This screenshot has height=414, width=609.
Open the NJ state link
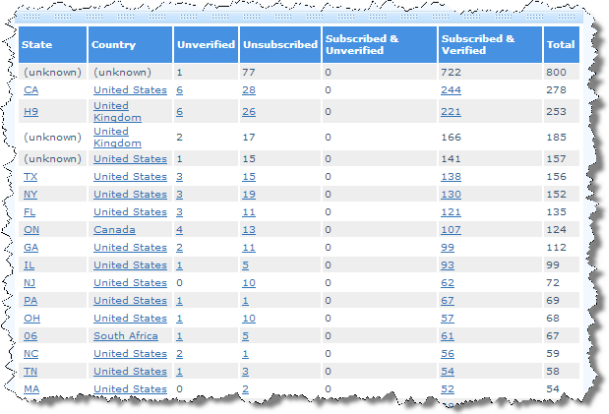pos(30,283)
